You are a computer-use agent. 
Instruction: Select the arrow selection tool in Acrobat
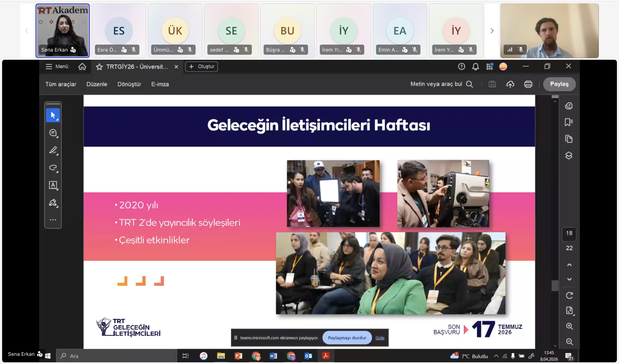click(53, 115)
